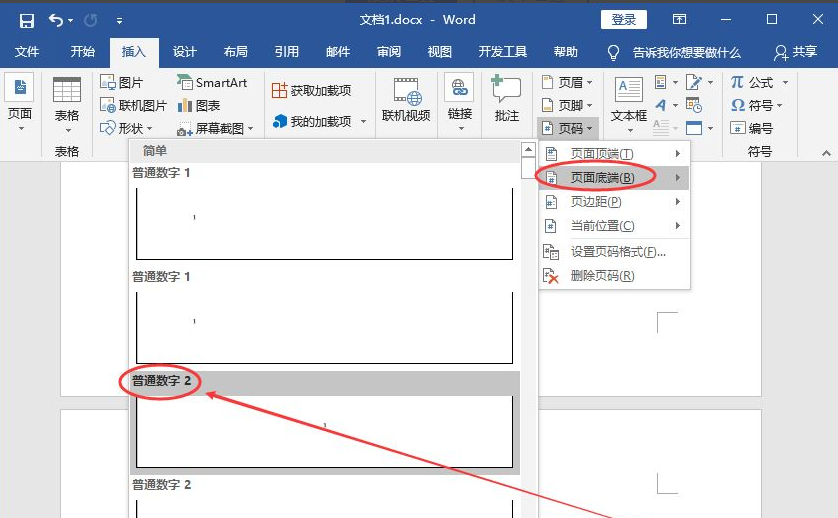Click the Undo arrow icon
Image resolution: width=838 pixels, height=518 pixels.
[56, 20]
